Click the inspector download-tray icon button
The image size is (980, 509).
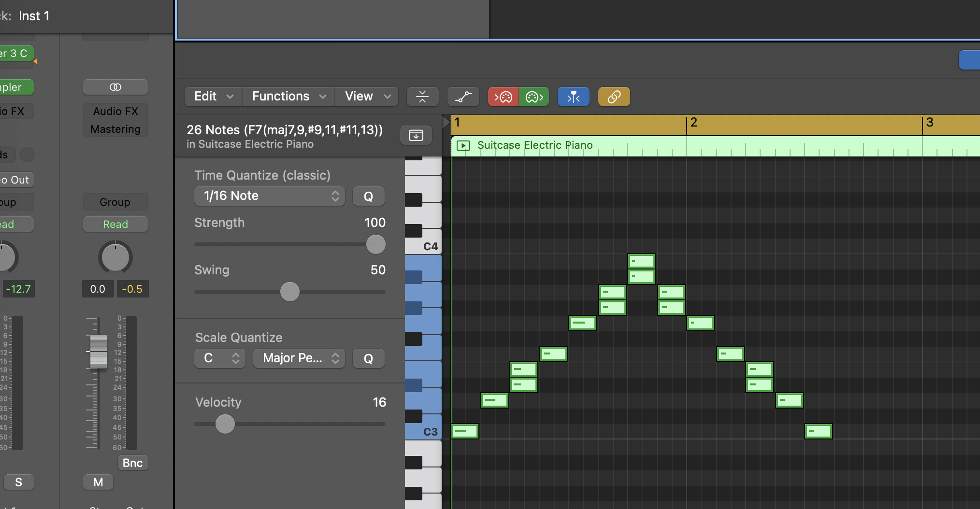[416, 135]
